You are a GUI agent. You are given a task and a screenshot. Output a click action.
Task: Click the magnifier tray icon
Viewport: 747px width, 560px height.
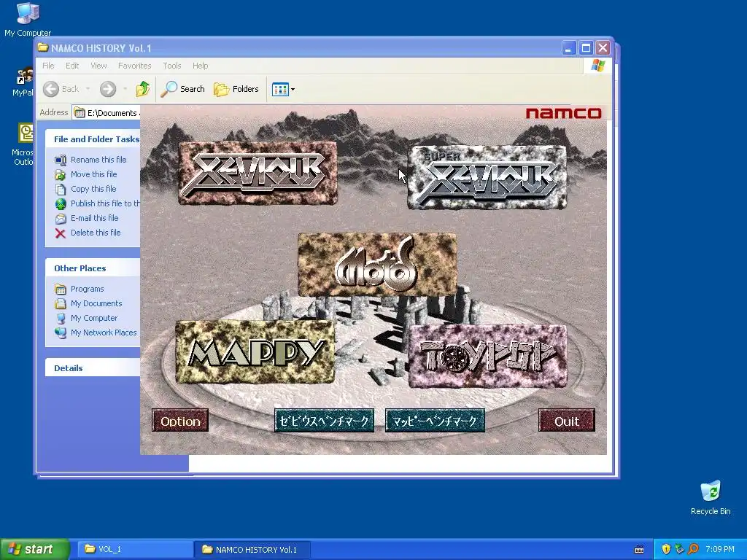point(693,549)
